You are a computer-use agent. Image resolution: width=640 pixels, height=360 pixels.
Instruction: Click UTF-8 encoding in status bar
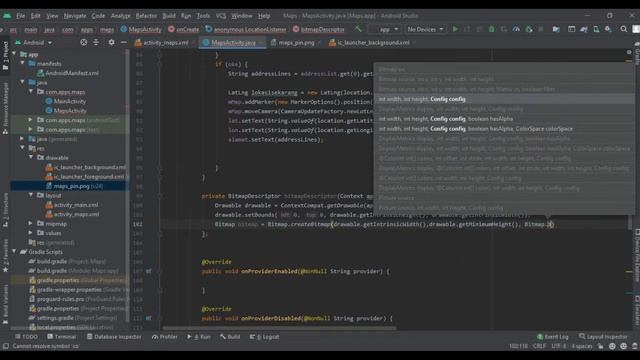(559, 346)
